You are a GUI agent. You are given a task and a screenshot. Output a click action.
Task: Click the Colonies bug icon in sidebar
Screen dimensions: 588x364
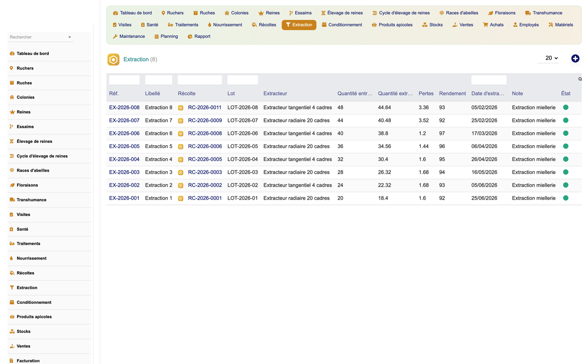click(x=12, y=97)
